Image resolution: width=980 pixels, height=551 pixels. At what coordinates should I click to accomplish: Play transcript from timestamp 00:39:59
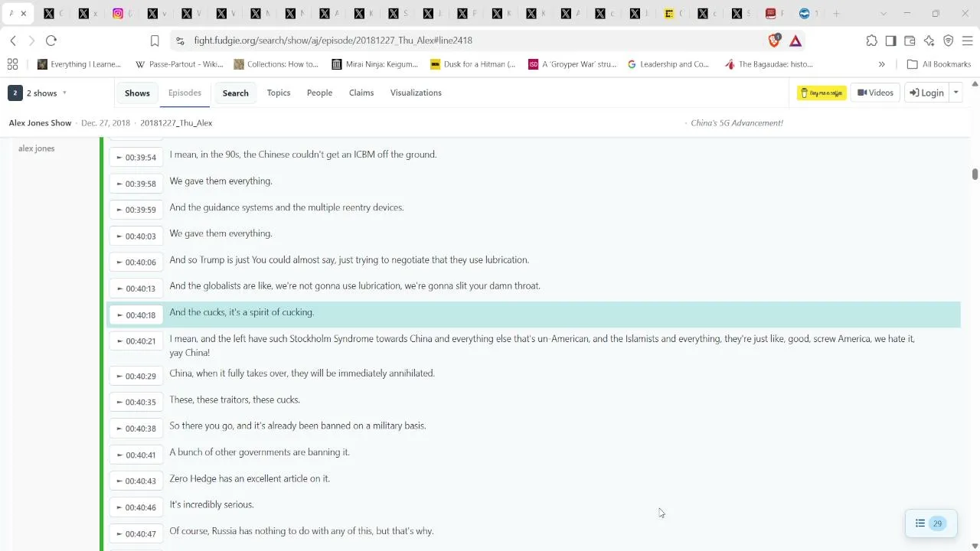tap(136, 210)
